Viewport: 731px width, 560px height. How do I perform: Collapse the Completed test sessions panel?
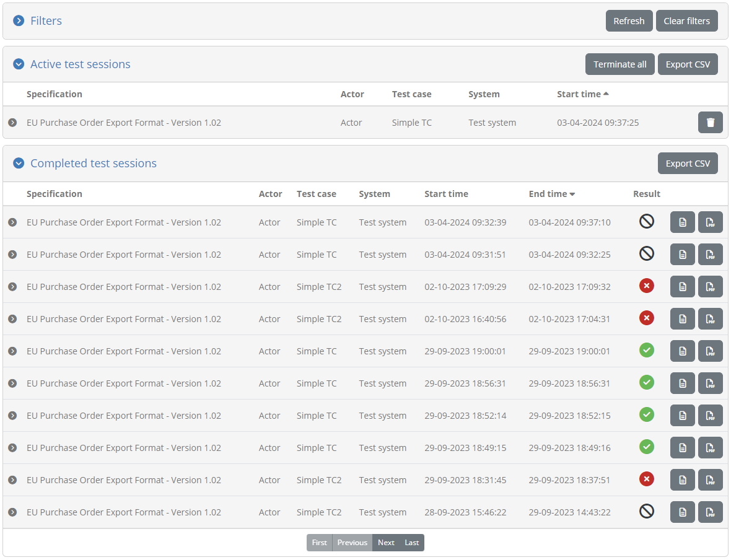pyautogui.click(x=19, y=163)
